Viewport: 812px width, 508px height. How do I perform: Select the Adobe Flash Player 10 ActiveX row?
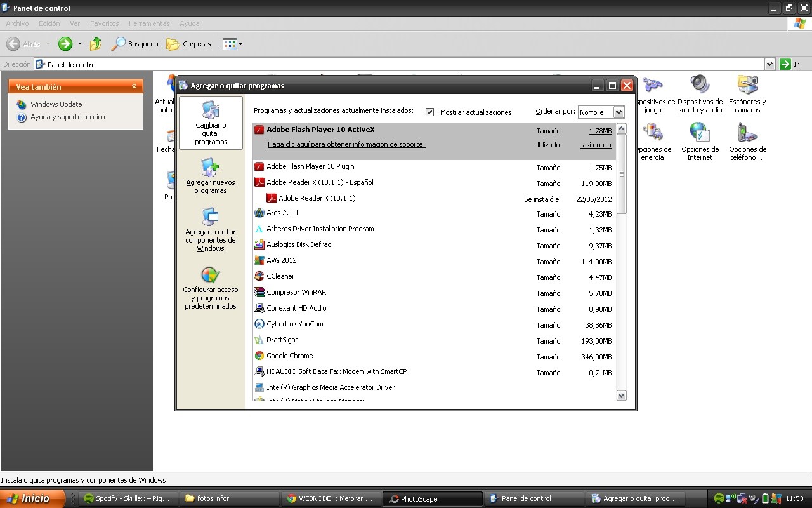click(434, 142)
